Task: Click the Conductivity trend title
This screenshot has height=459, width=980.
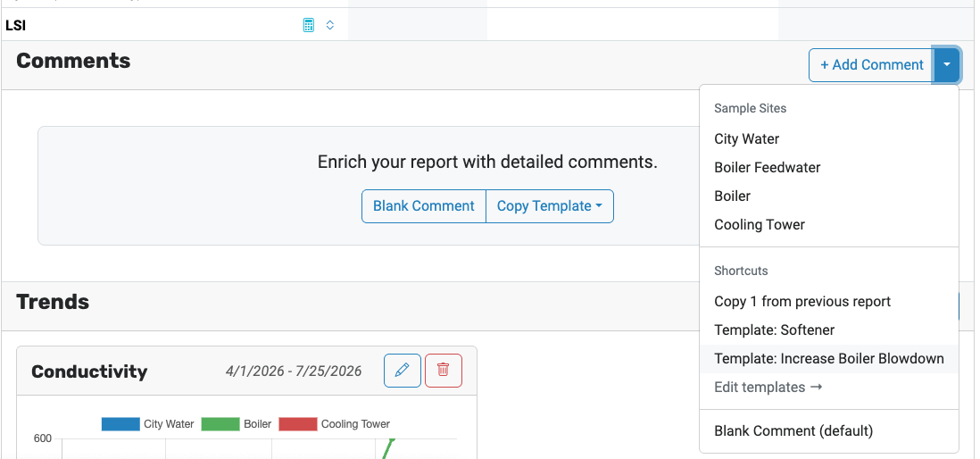Action: (x=89, y=371)
